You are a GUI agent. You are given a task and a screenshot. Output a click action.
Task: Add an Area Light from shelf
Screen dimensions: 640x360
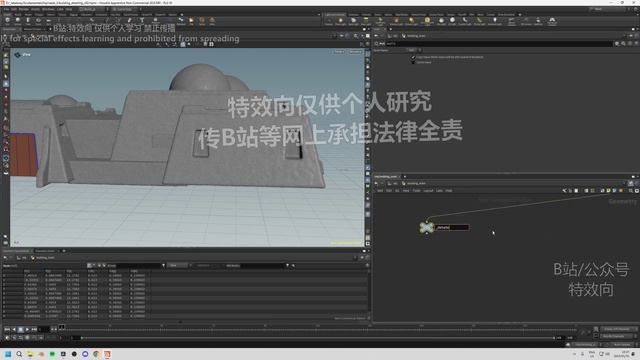click(x=366, y=21)
